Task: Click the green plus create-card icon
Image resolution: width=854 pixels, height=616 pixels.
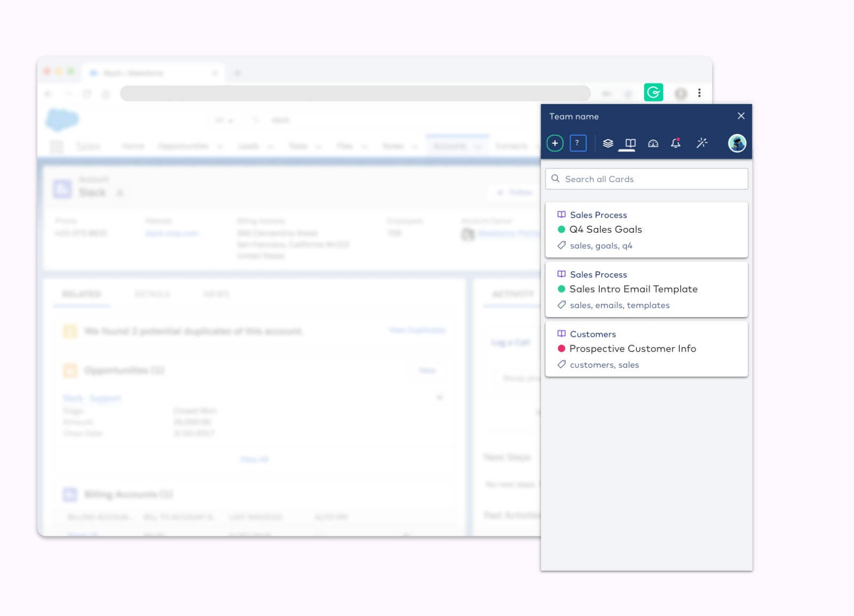Action: pos(555,143)
